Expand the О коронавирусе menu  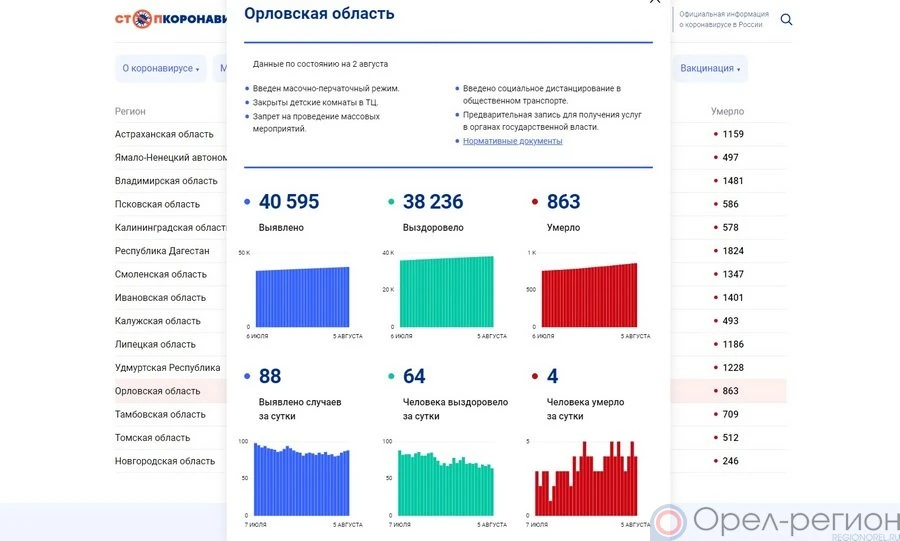coord(160,69)
